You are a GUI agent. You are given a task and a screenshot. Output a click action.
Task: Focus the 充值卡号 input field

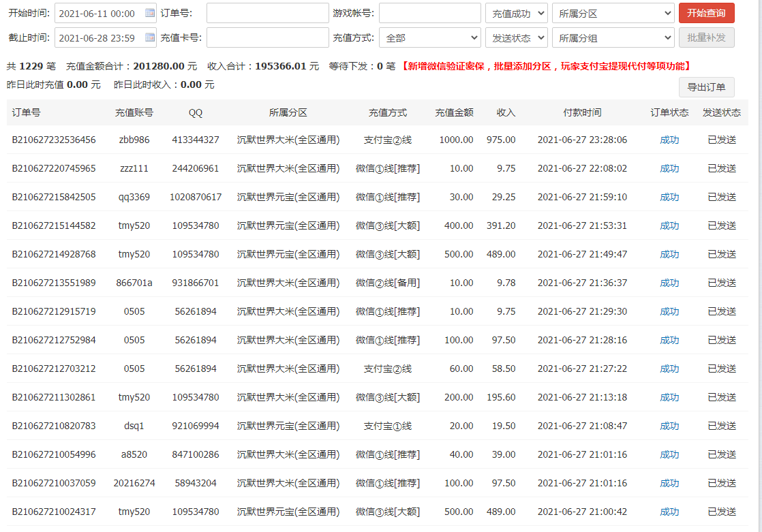(268, 37)
